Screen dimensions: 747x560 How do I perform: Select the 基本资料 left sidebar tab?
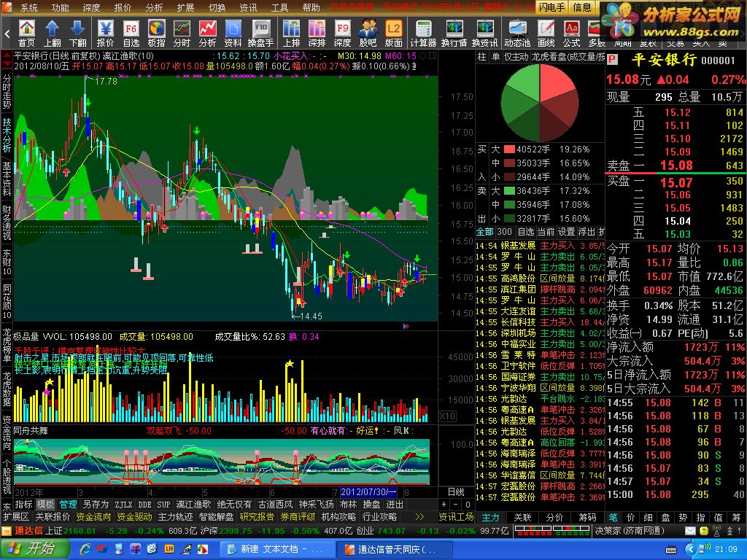7,179
